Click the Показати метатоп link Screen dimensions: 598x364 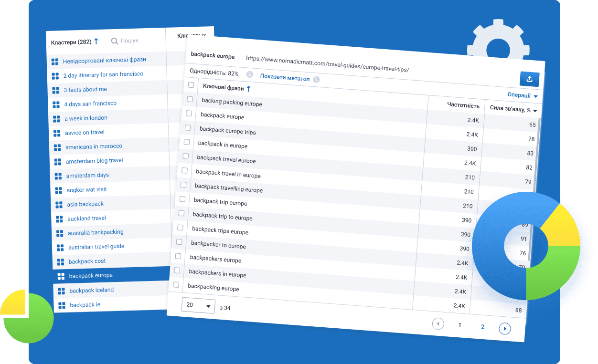[285, 78]
